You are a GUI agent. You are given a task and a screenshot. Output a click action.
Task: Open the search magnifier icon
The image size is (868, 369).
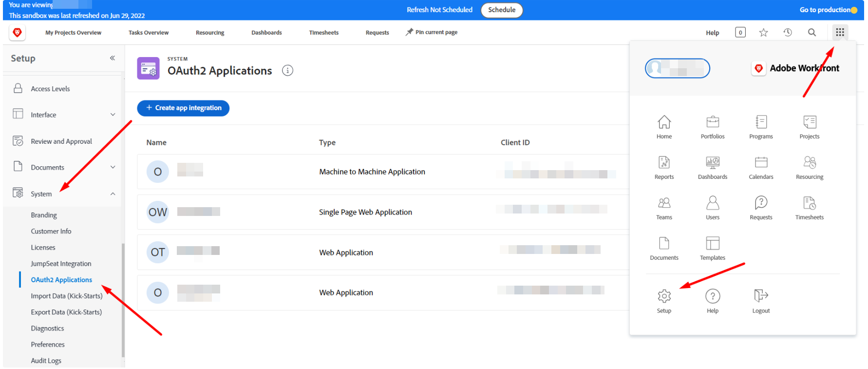tap(811, 33)
